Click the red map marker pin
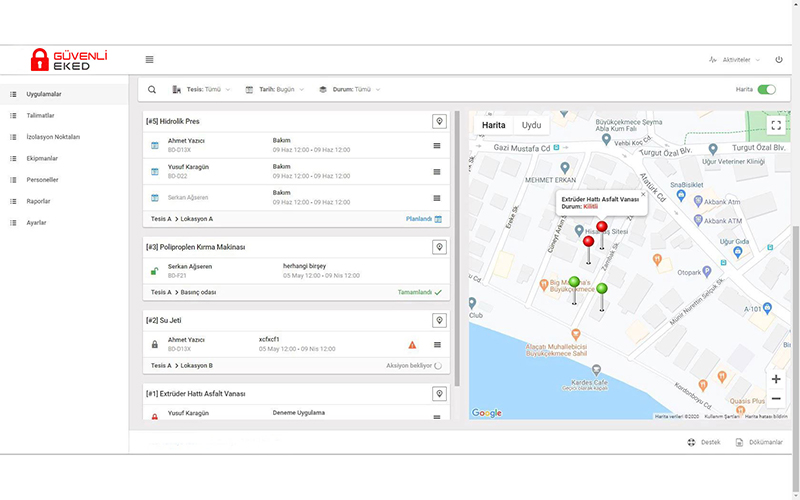The image size is (800, 500). pyautogui.click(x=588, y=243)
